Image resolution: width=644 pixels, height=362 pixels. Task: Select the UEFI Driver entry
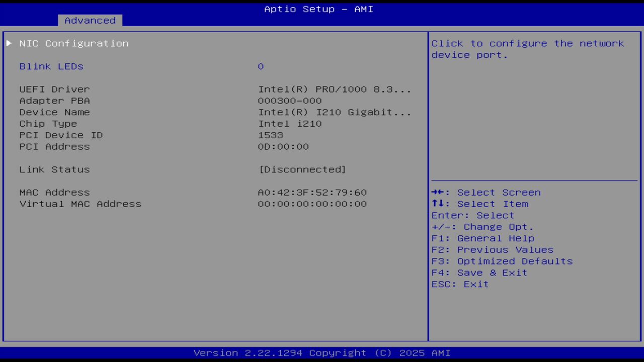click(54, 89)
